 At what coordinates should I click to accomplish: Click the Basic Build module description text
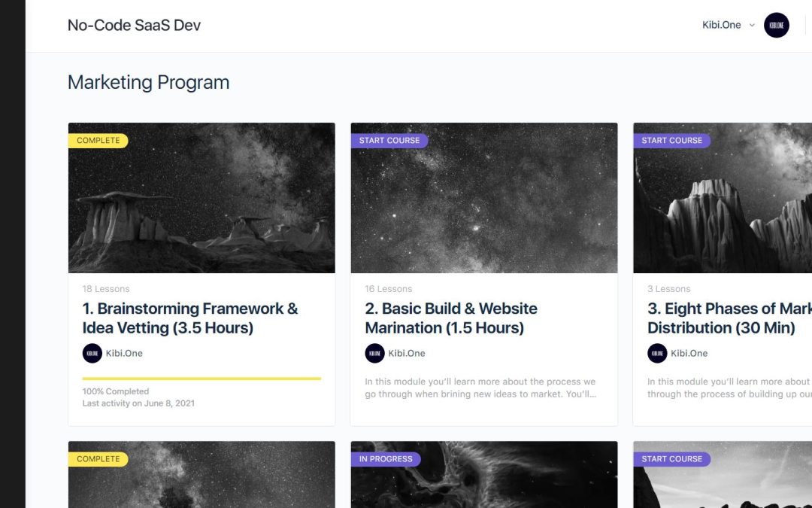click(x=480, y=388)
